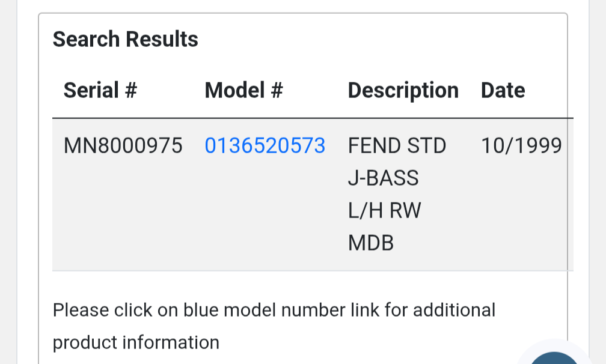
Task: Click the Date column header
Action: (503, 90)
